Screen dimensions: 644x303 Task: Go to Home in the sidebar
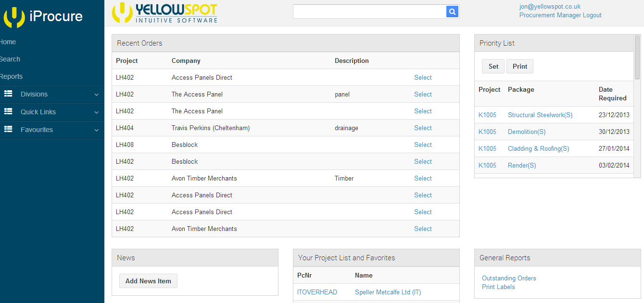(8, 42)
